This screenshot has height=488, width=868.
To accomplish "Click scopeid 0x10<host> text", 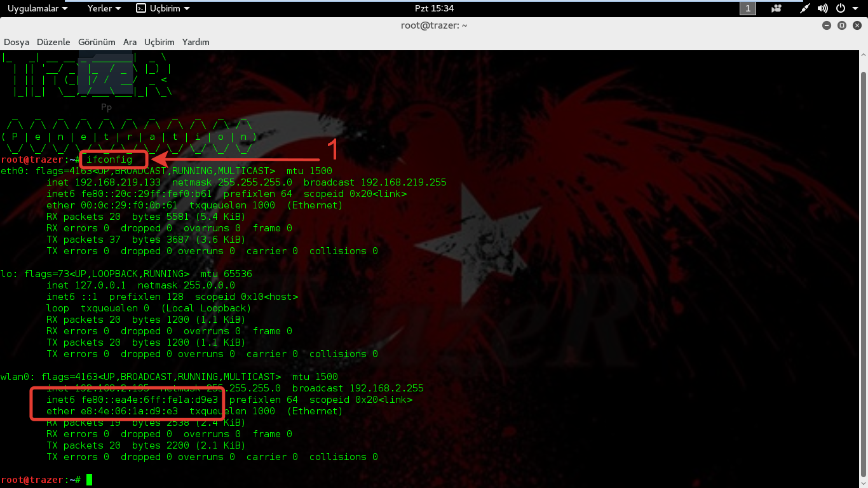I will [x=247, y=297].
